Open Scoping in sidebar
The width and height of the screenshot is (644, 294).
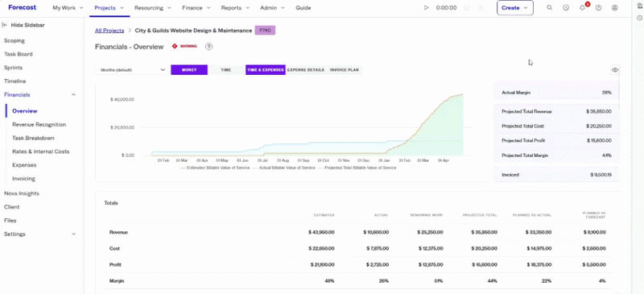pos(14,41)
